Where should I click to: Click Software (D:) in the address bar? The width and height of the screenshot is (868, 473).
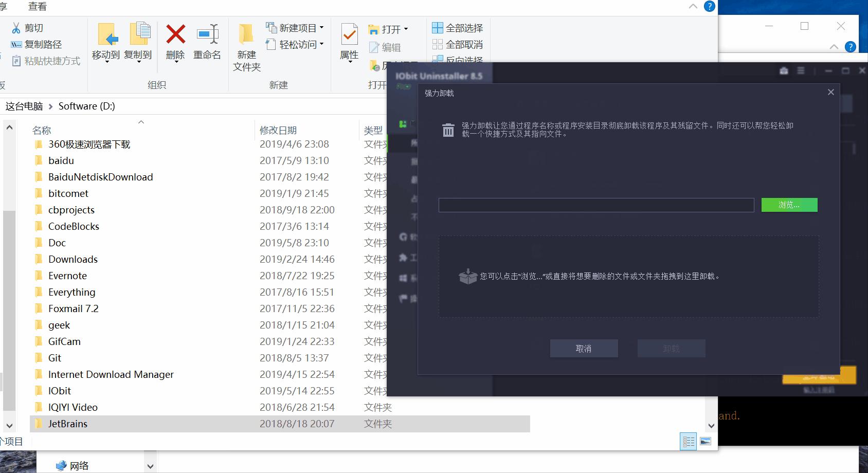87,106
